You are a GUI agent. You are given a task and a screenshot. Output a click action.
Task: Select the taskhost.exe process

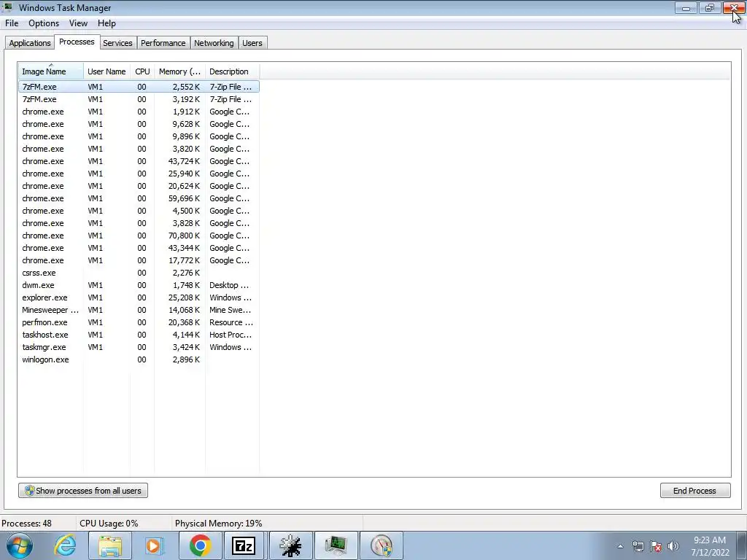point(139,334)
